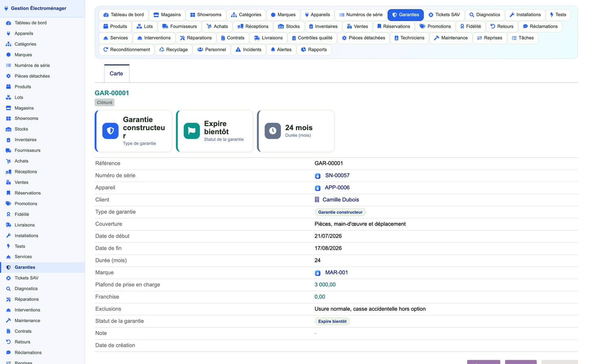Click the Gestion Électroménager app title
This screenshot has width=589, height=364.
(x=38, y=8)
